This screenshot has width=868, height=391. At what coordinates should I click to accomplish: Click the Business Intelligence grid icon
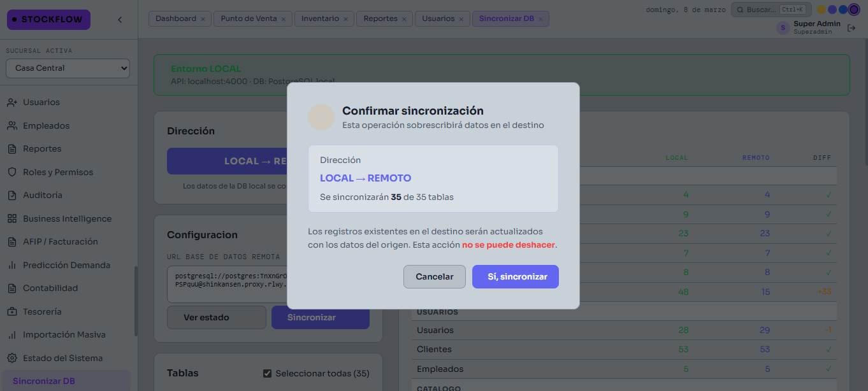[11, 218]
